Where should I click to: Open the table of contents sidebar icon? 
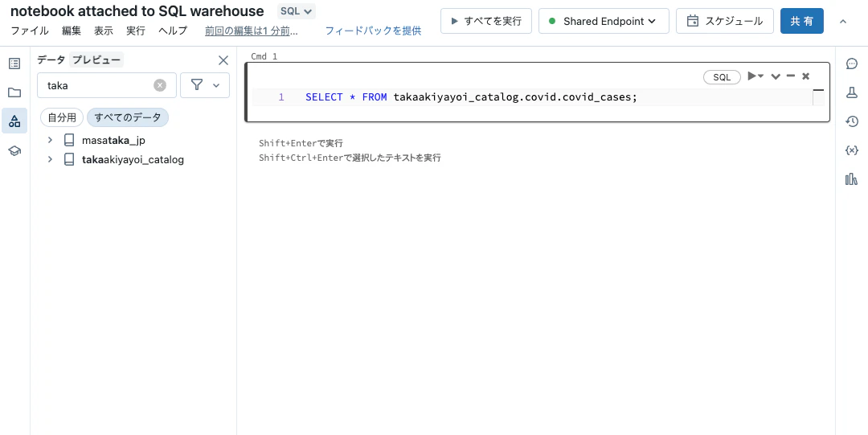click(x=14, y=64)
